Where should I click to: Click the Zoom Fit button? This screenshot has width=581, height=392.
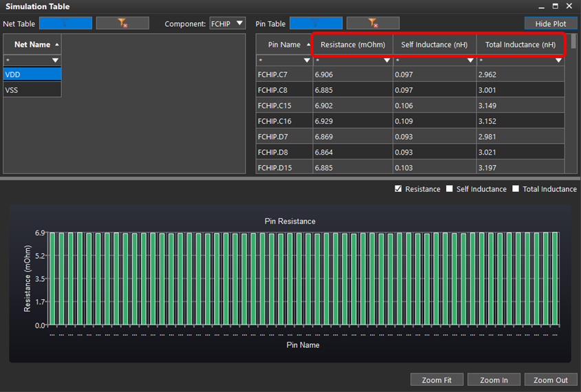point(437,380)
